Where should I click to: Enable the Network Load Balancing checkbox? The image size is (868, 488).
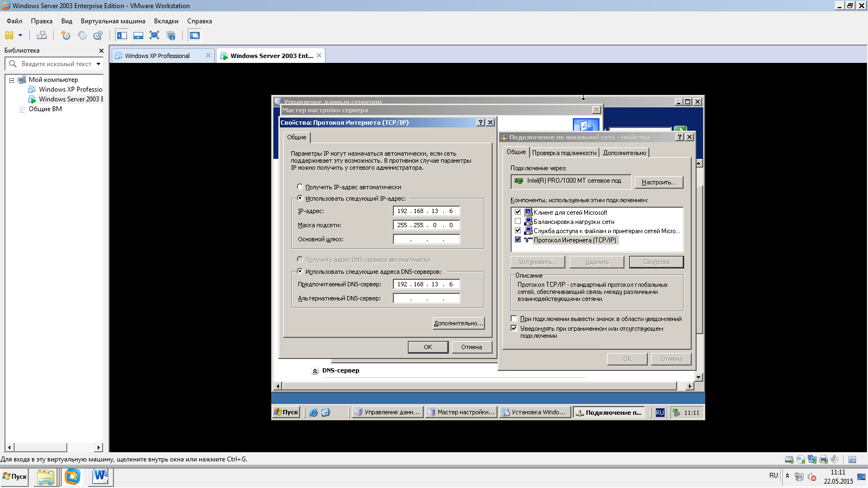pos(518,221)
